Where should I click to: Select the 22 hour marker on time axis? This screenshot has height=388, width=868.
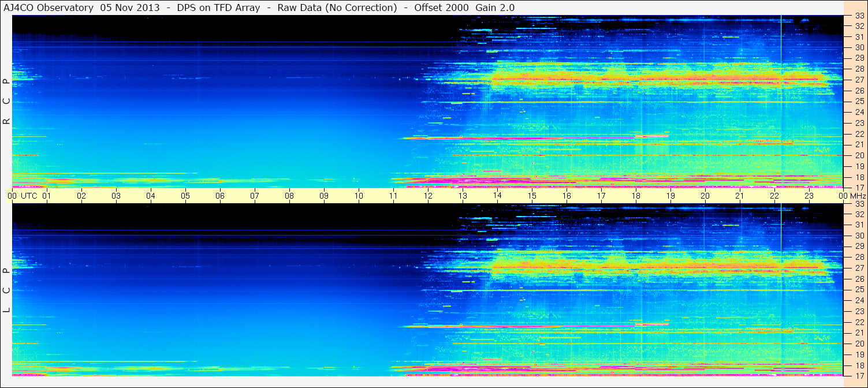tap(774, 196)
